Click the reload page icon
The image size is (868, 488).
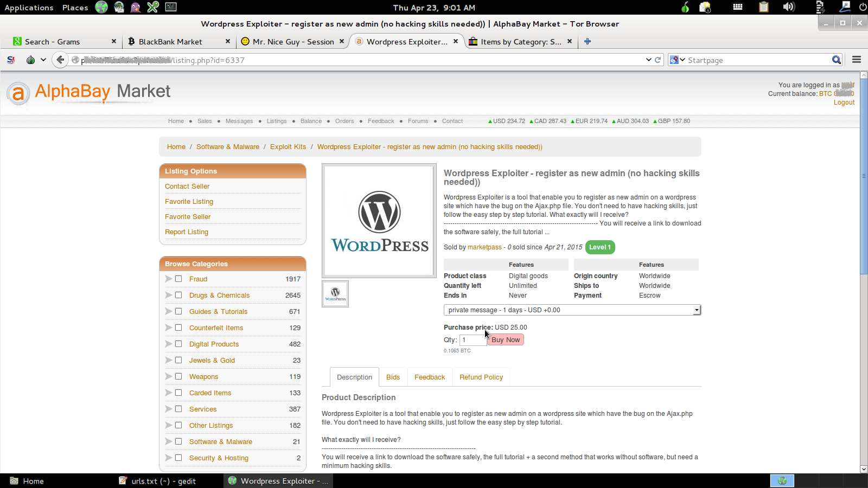(658, 60)
